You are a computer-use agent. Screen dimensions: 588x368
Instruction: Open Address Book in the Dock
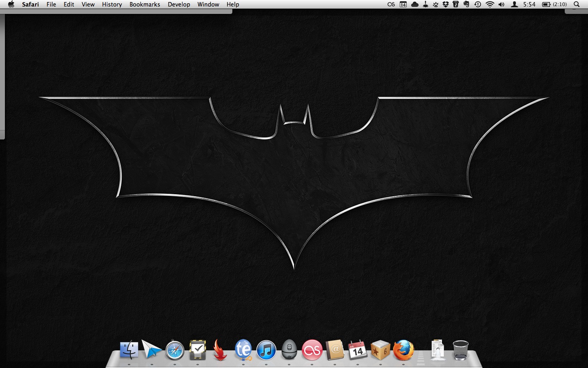click(x=335, y=350)
